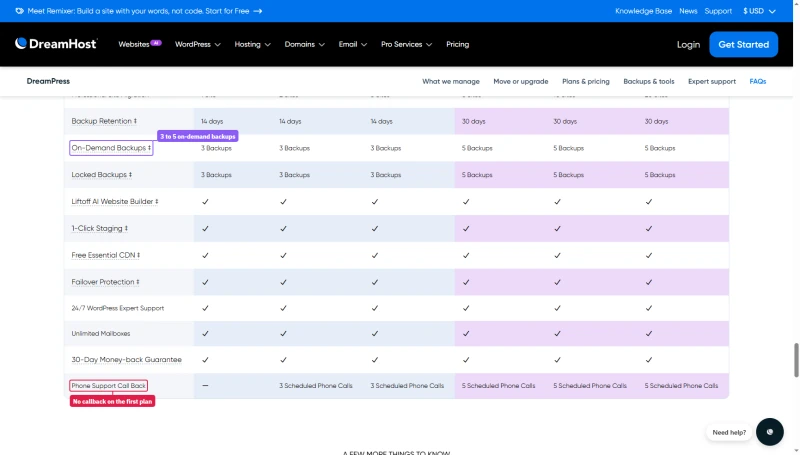Click first checkmark in Money-back Guarantee row
Screen dimensions: 800x455
[205, 360]
